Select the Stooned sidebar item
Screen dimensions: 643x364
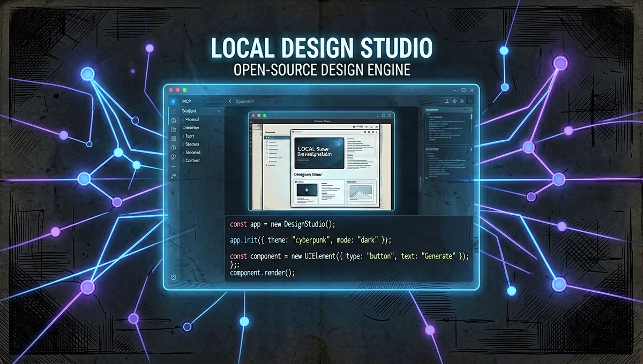[x=193, y=152]
